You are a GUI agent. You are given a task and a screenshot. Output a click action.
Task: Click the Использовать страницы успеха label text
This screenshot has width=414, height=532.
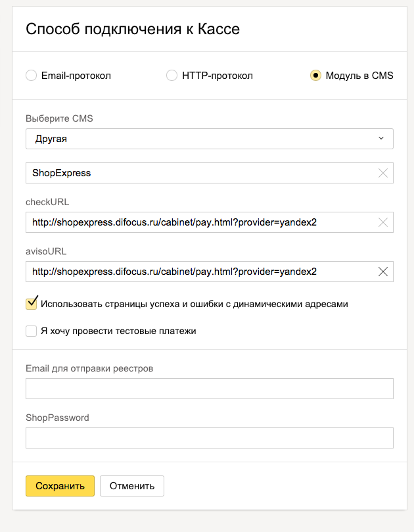[195, 304]
